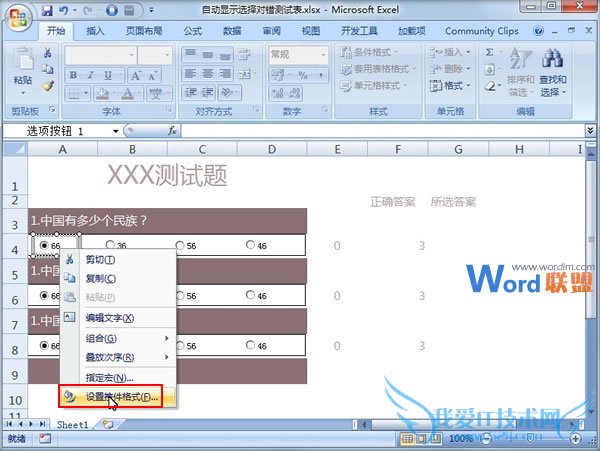
Task: Click the Paste icon in clipboard group
Action: [23, 61]
